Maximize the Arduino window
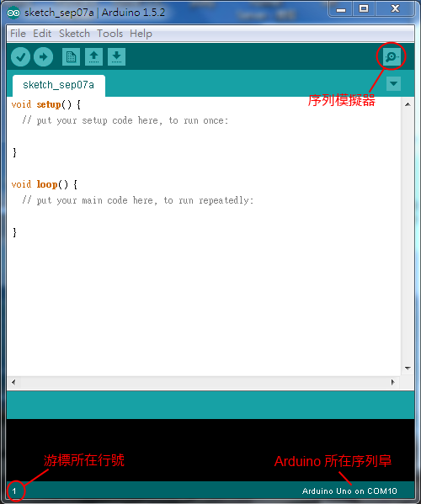The height and width of the screenshot is (504, 421). (x=364, y=9)
